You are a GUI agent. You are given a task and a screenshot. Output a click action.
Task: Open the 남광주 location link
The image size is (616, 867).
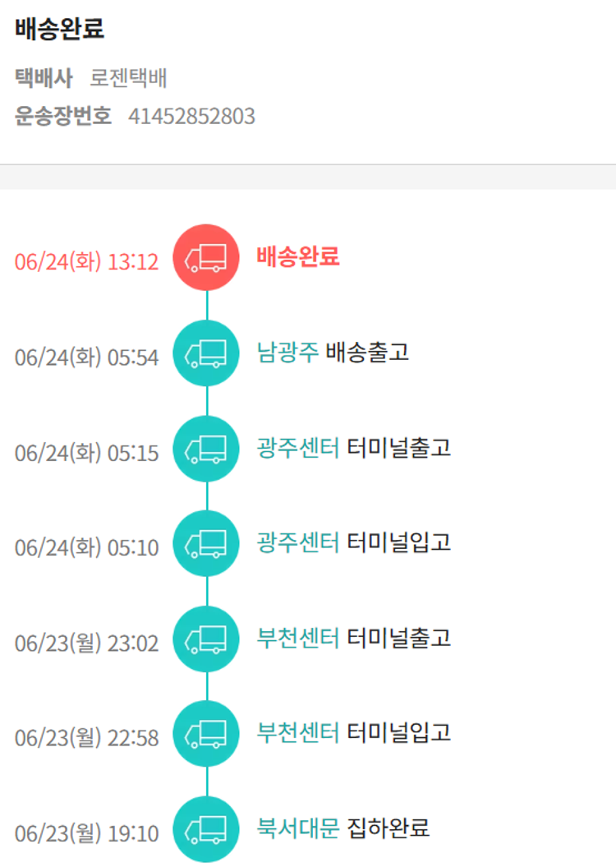(287, 353)
